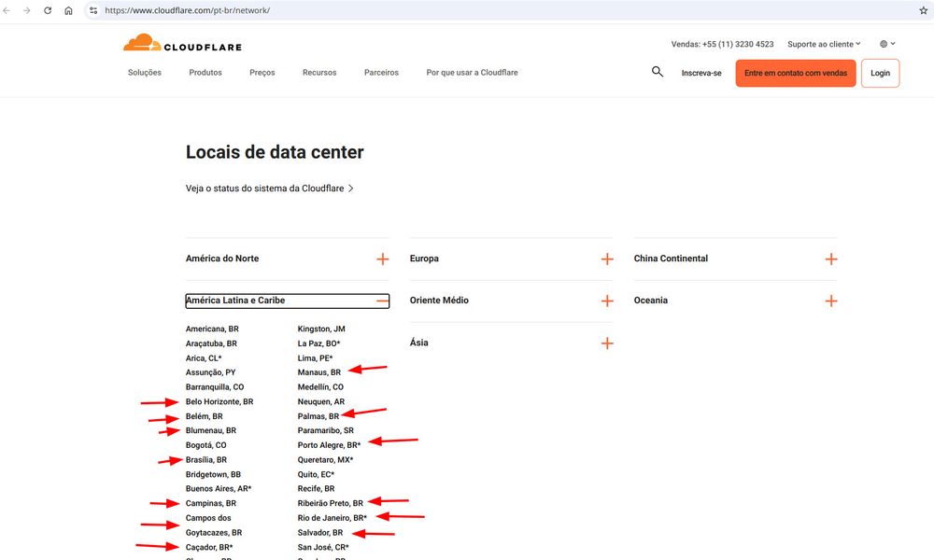Select Brasília, BR entry

(206, 460)
